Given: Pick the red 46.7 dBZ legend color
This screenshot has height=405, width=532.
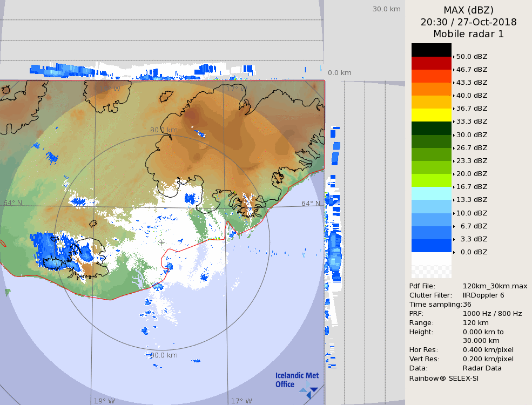Looking at the screenshot, I should (x=431, y=63).
